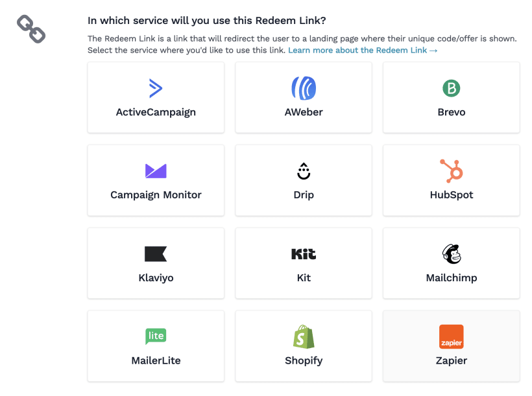This screenshot has height=396, width=532.
Task: Choose the Brevo green circle icon
Action: point(451,86)
